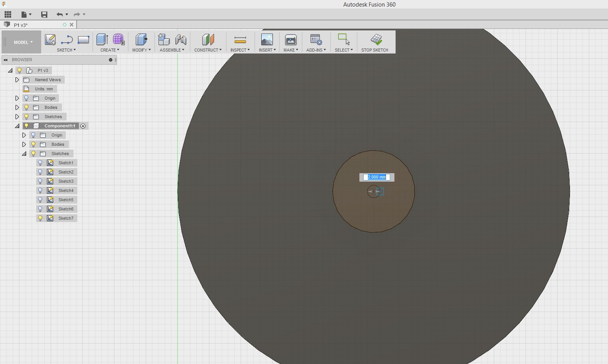Image resolution: width=608 pixels, height=364 pixels.
Task: Hide Sketch7 using its light bulb
Action: pyautogui.click(x=40, y=218)
